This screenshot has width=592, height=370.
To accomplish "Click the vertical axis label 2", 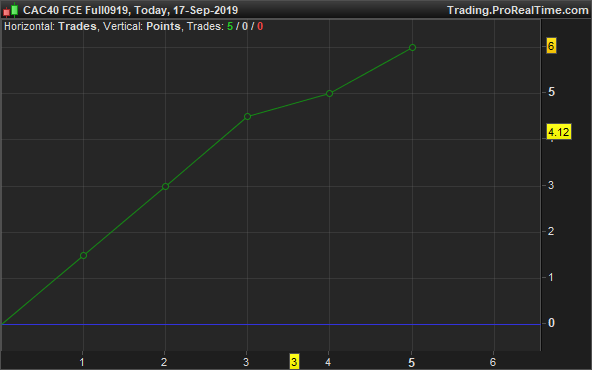I will (x=551, y=231).
